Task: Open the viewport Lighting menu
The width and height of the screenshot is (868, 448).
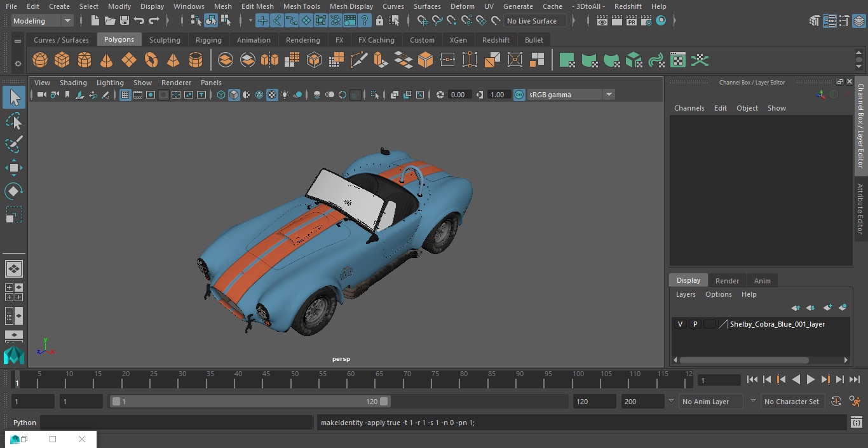Action: click(110, 83)
